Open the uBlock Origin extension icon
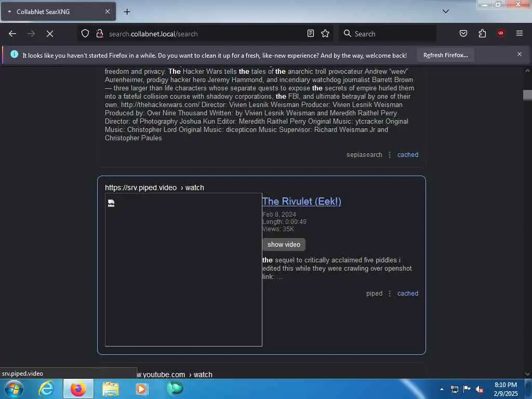This screenshot has width=532, height=399. [x=501, y=33]
